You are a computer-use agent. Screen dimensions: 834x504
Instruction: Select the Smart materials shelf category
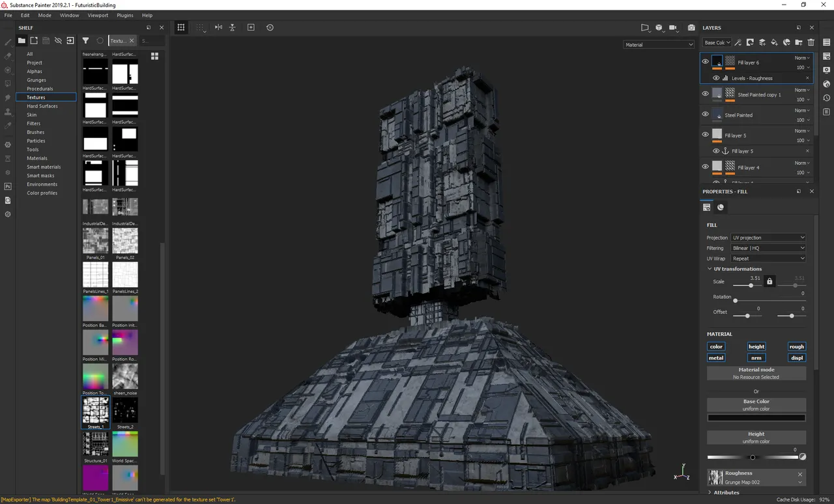click(x=44, y=167)
